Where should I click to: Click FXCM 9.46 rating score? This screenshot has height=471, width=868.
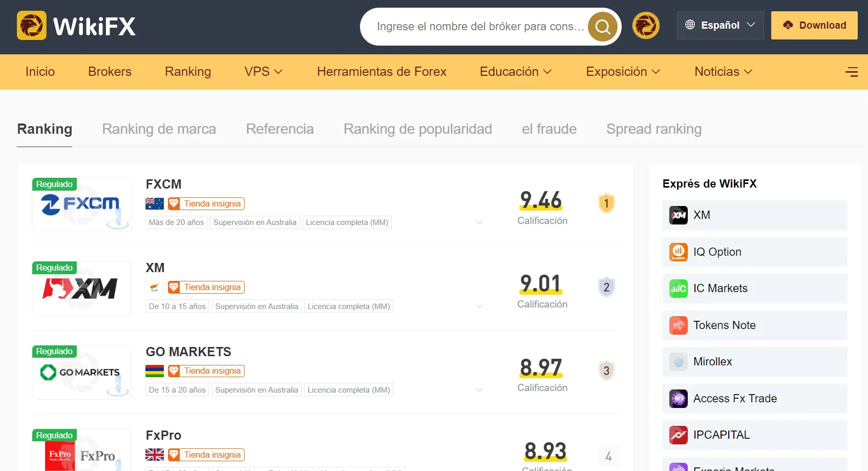[541, 200]
